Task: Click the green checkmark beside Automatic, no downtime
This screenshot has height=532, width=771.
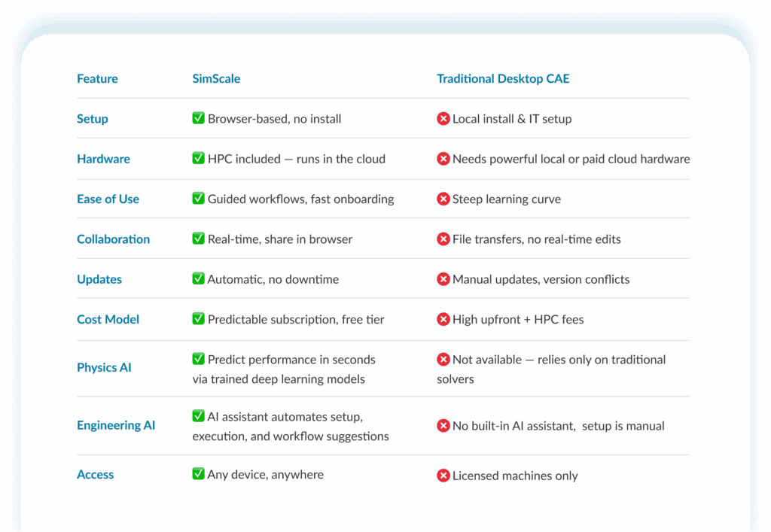Action: click(199, 278)
